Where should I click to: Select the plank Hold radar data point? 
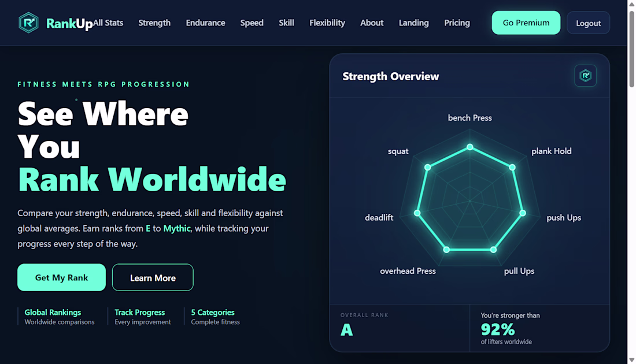[512, 167]
